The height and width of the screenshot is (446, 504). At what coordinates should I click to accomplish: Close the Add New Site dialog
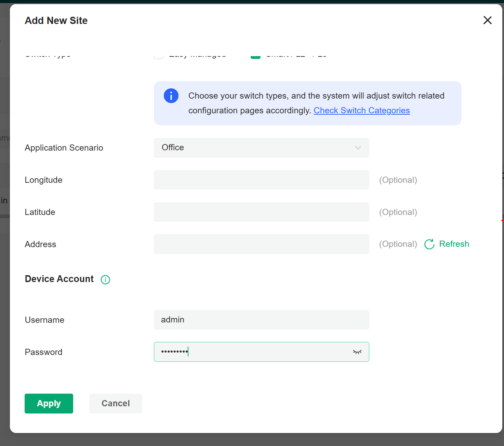click(487, 20)
